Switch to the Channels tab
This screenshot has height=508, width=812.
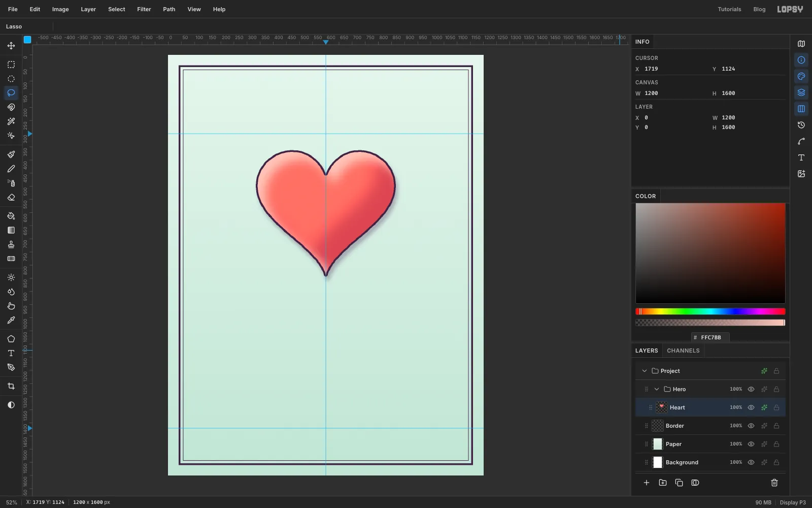click(x=683, y=351)
